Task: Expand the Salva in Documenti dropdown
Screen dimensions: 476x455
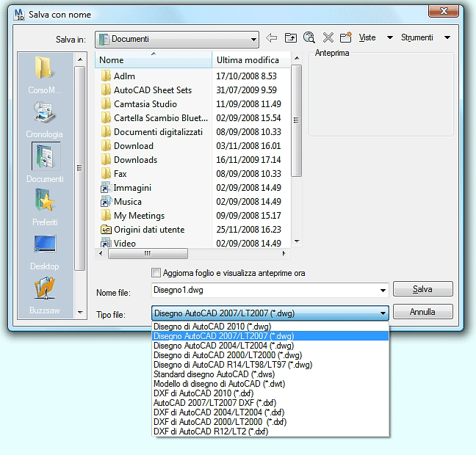Action: [x=253, y=40]
